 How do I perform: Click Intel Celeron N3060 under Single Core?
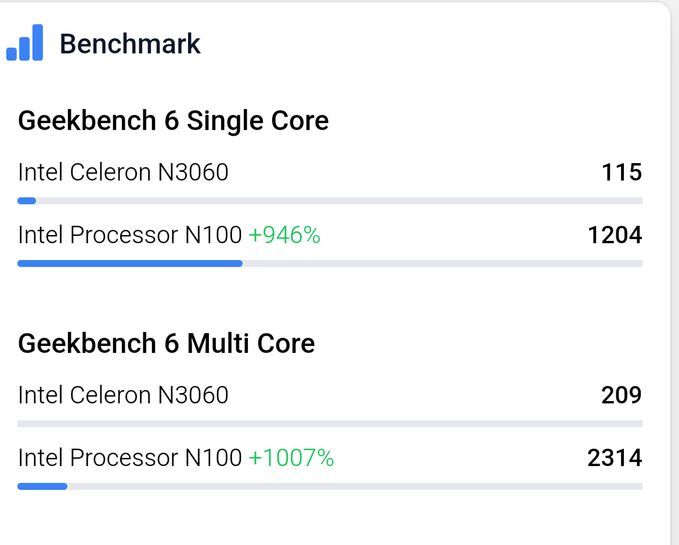(123, 172)
